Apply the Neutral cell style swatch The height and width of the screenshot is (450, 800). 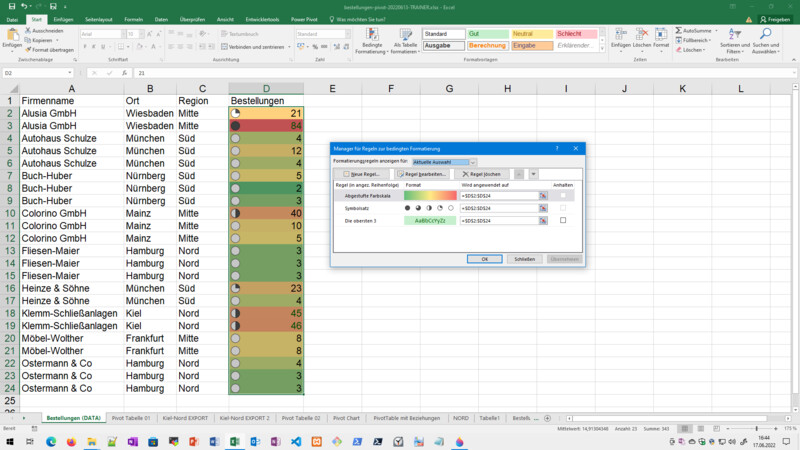[x=532, y=34]
